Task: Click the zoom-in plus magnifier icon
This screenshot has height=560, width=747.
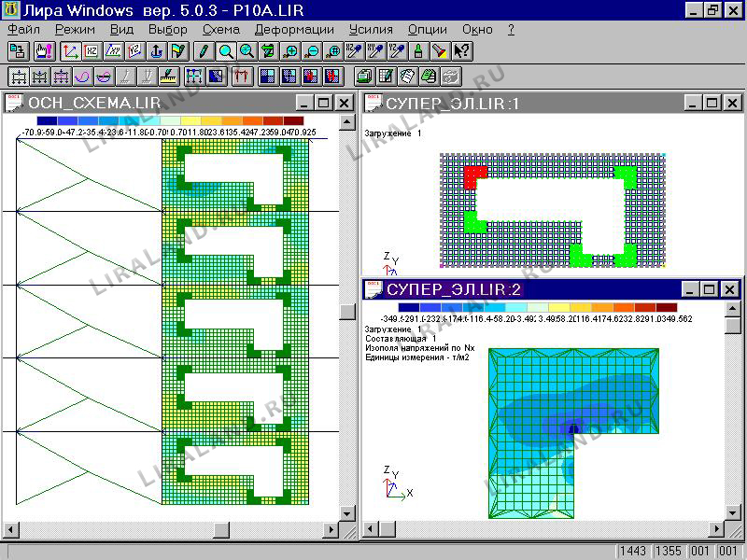Action: 290,50
